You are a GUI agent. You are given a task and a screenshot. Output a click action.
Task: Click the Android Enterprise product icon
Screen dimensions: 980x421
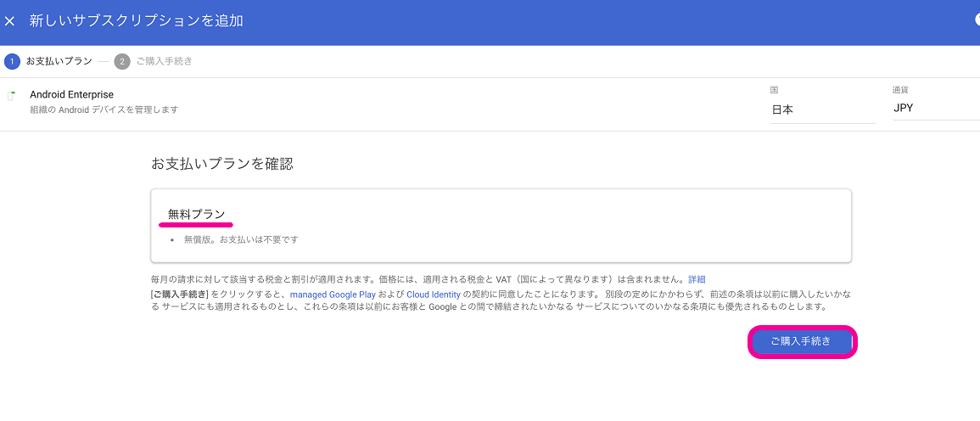click(12, 96)
